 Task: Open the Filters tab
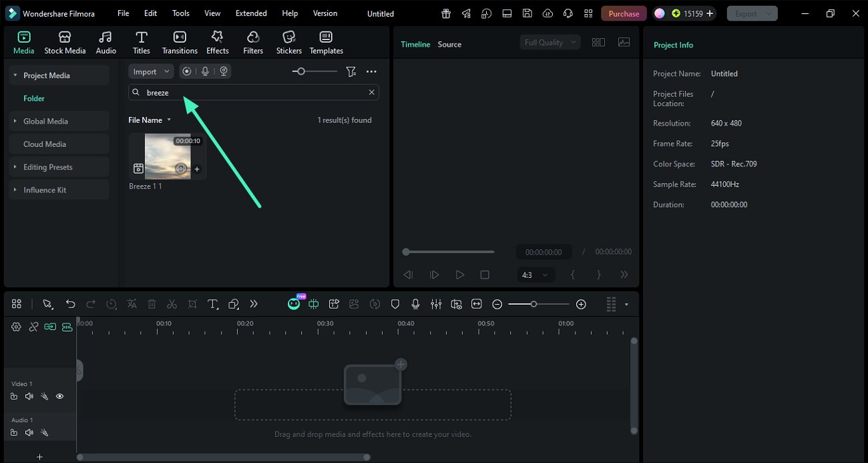pyautogui.click(x=253, y=43)
